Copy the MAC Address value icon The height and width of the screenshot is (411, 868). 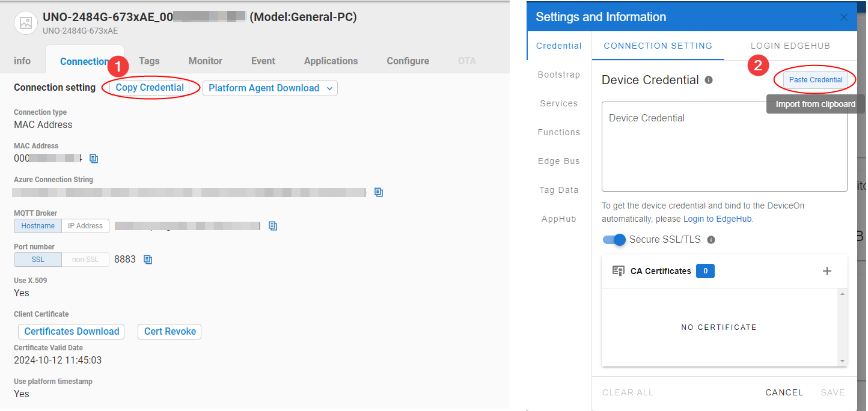(x=94, y=159)
